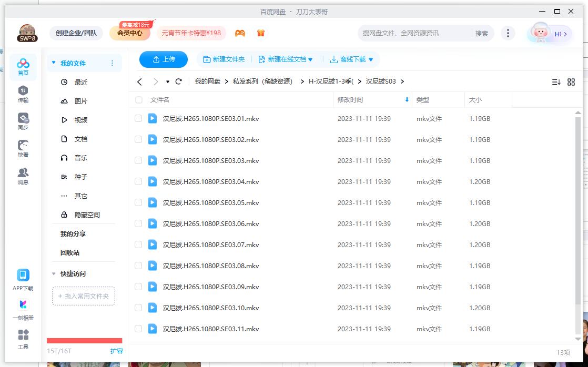Select all files via header checkbox
The width and height of the screenshot is (588, 367).
(x=138, y=99)
